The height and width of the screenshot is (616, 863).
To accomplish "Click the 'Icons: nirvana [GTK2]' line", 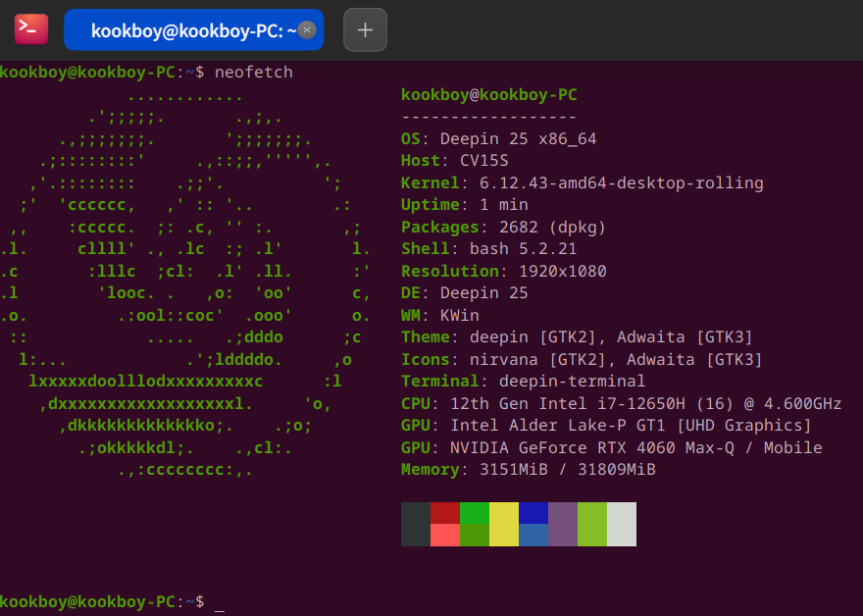I will click(x=582, y=359).
